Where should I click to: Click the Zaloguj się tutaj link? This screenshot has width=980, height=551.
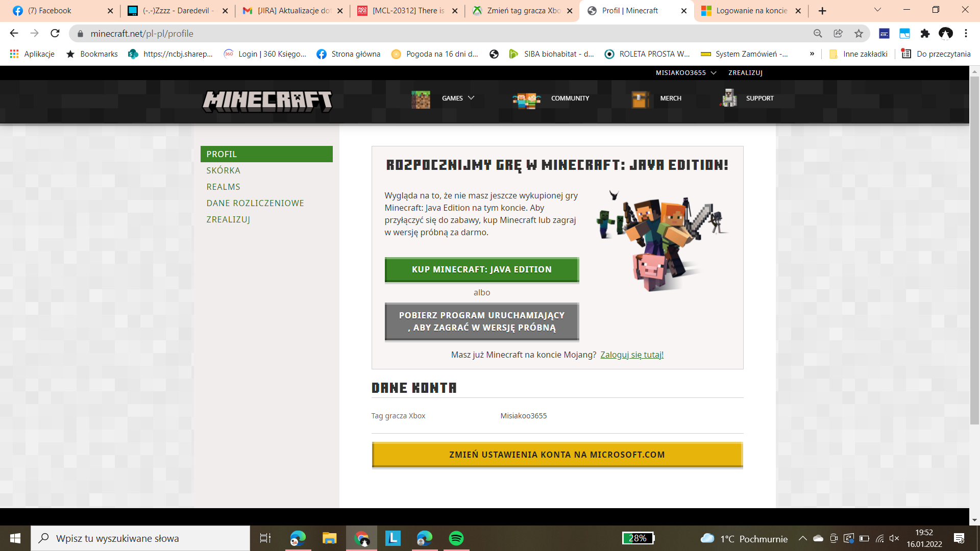(631, 355)
